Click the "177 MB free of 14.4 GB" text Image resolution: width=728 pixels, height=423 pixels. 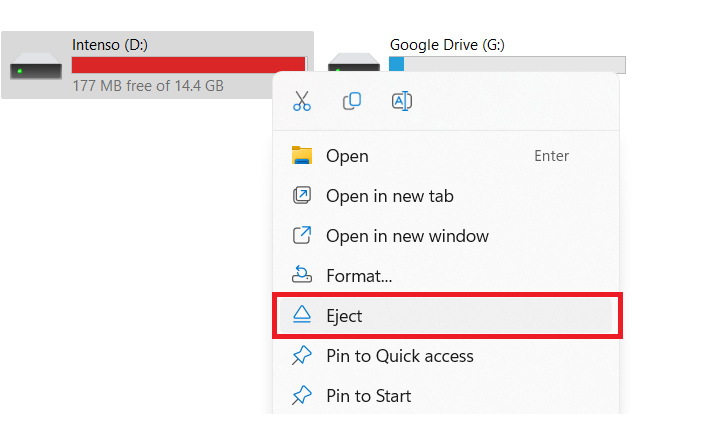click(x=148, y=86)
